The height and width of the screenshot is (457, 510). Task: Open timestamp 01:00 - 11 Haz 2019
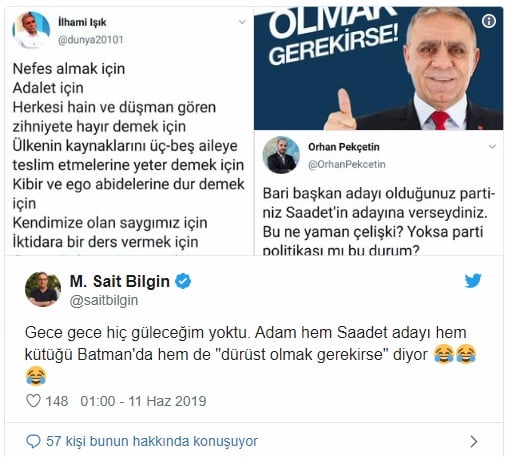(x=143, y=401)
